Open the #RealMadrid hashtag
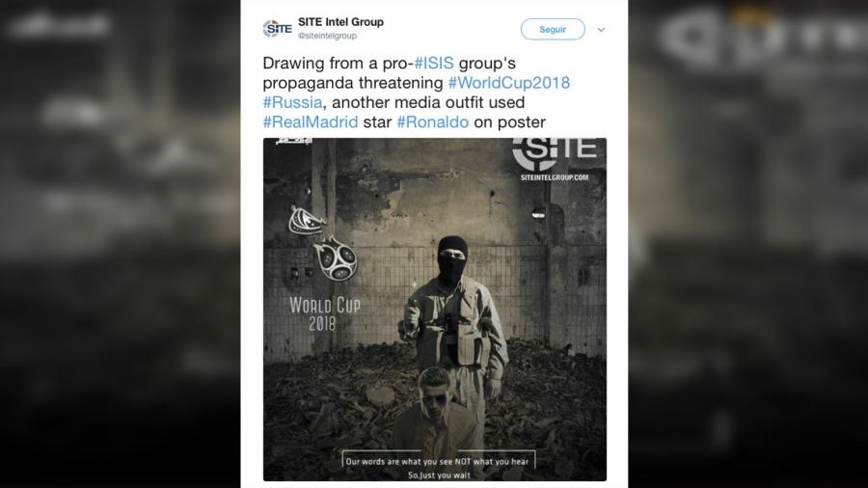Viewport: 868px width, 488px height. (x=310, y=122)
